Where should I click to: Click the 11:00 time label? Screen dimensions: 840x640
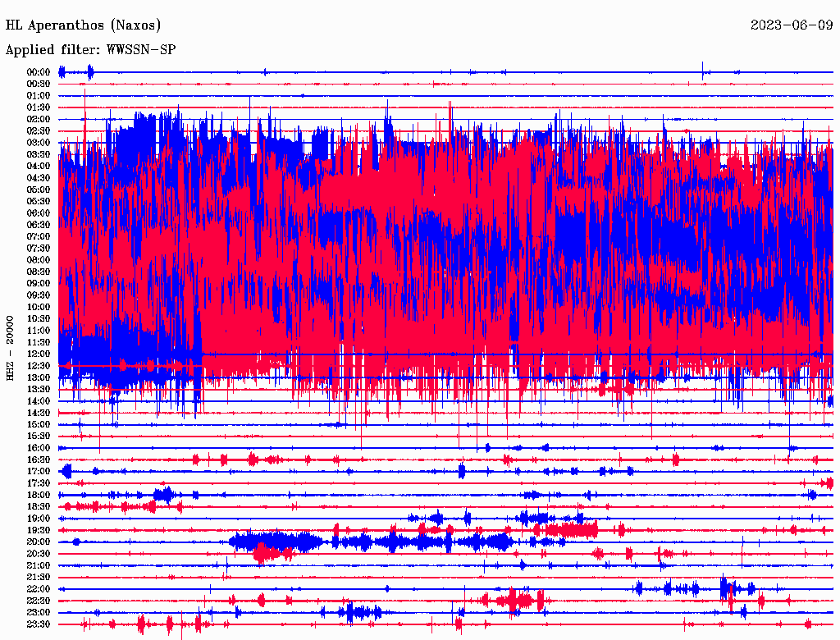39,330
